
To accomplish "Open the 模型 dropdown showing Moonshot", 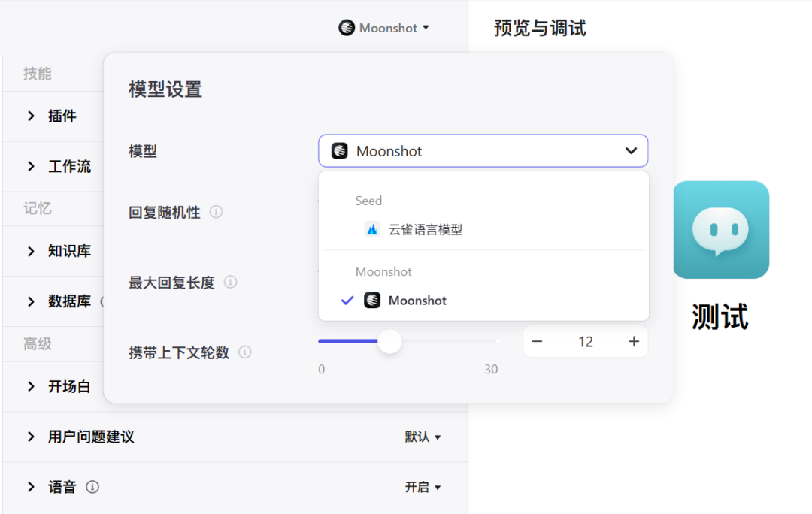I will coord(483,150).
